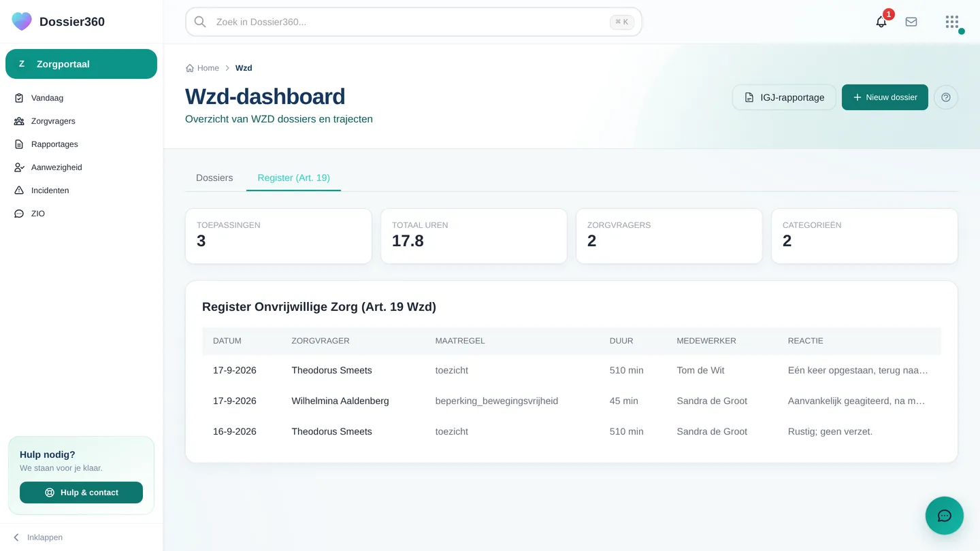Click the ZORGVRAGER column header

(x=321, y=341)
